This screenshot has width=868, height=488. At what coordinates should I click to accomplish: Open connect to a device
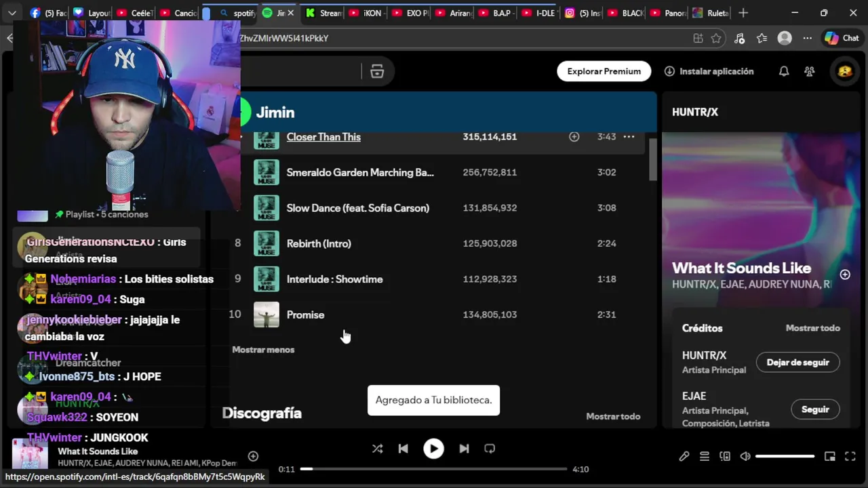(725, 457)
